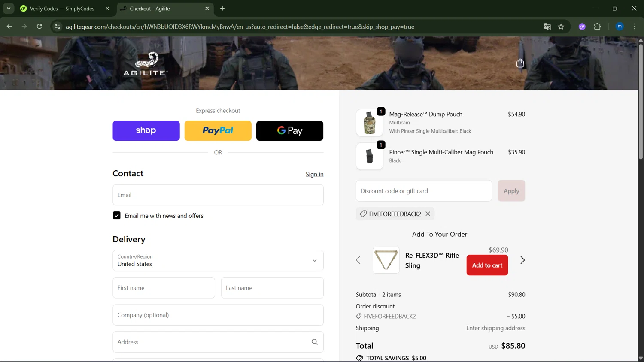Click the browser forward arrow
Image resolution: width=644 pixels, height=362 pixels.
coord(24,27)
